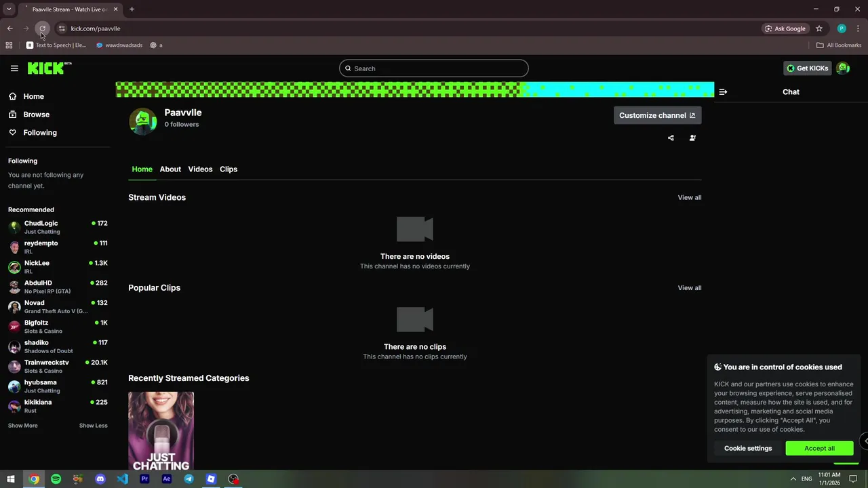Bookmark this page with star icon

coord(819,28)
